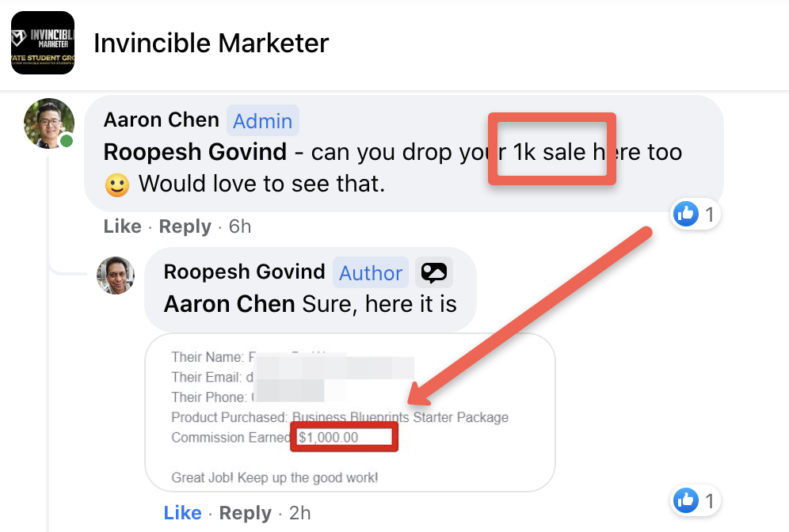The height and width of the screenshot is (532, 789).
Task: Click the thumbs-up reaction on Aaron's comment
Action: (686, 215)
